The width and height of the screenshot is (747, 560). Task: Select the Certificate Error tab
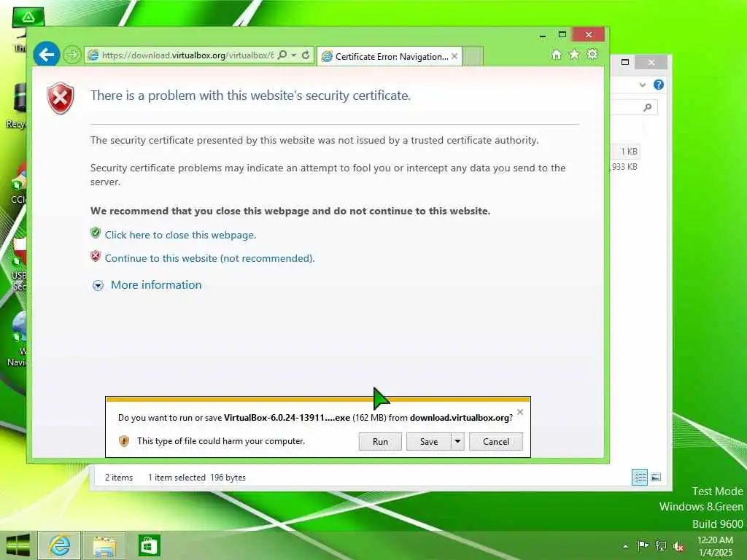[x=390, y=57]
